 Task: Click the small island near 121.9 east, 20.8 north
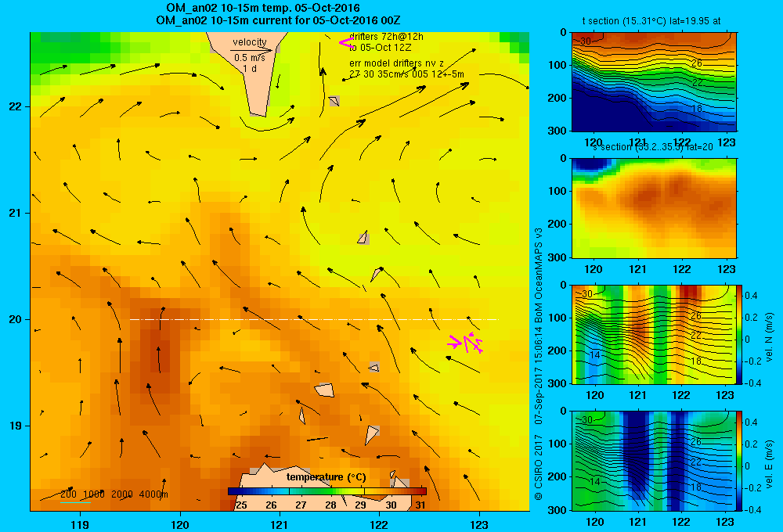point(363,238)
